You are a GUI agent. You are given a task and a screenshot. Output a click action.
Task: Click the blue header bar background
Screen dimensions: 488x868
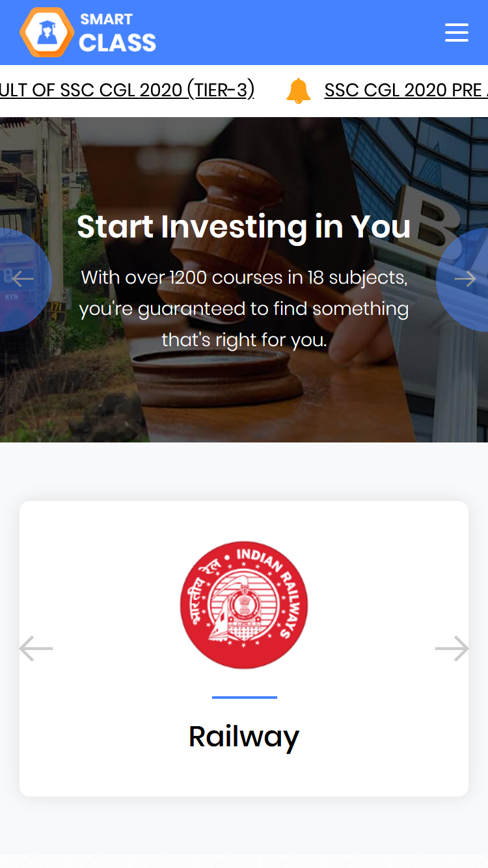tap(293, 33)
